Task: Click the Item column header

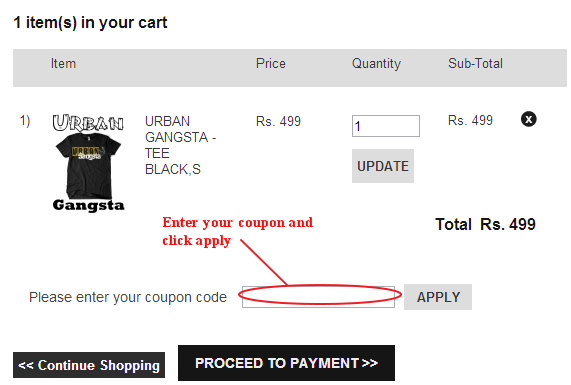Action: (x=63, y=64)
